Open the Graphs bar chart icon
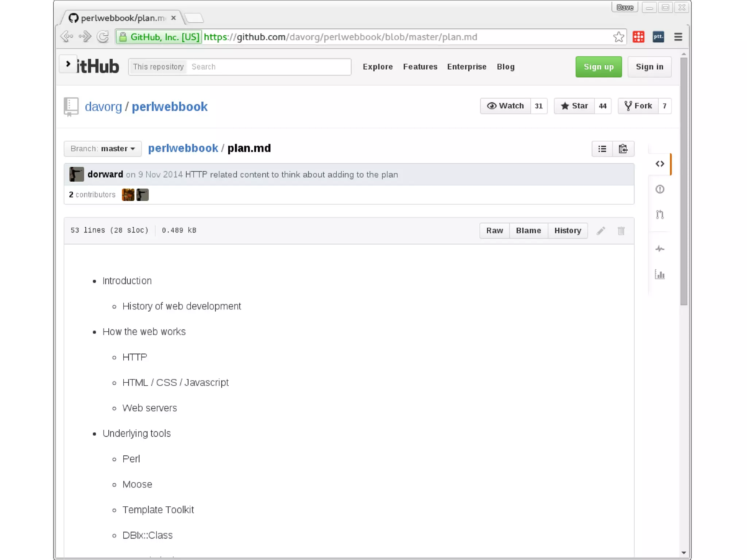 [659, 274]
